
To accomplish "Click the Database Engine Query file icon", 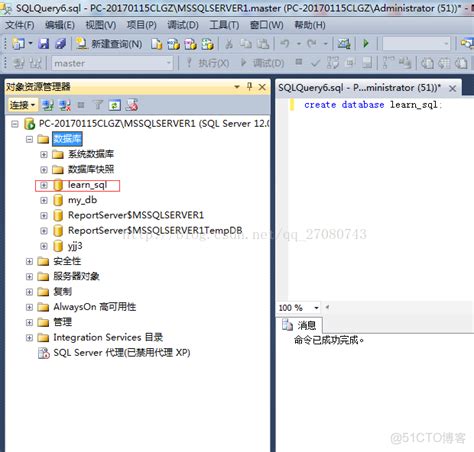I will point(156,44).
